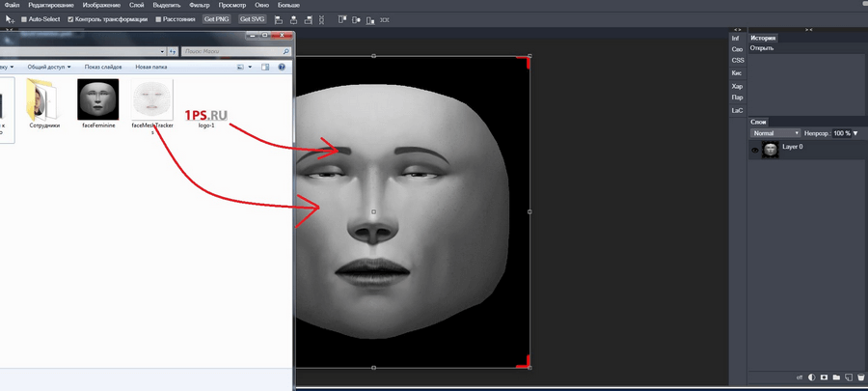Screen dimensions: 868x391
Task: Open the Выделить menu
Action: pos(167,5)
